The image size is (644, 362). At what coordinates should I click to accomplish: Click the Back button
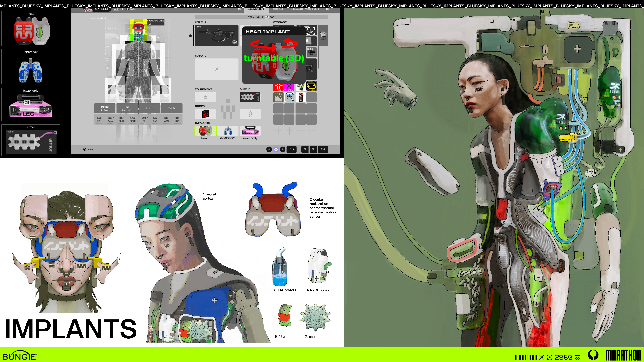[88, 149]
